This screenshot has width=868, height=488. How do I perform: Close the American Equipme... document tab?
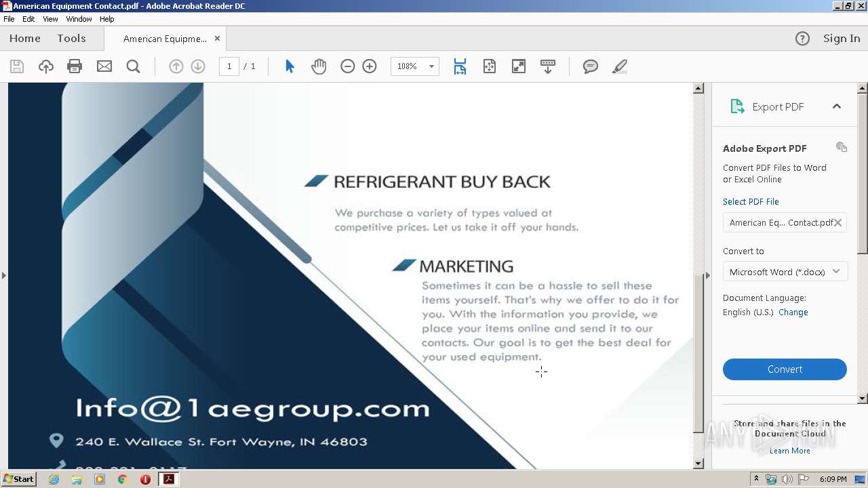coord(217,39)
